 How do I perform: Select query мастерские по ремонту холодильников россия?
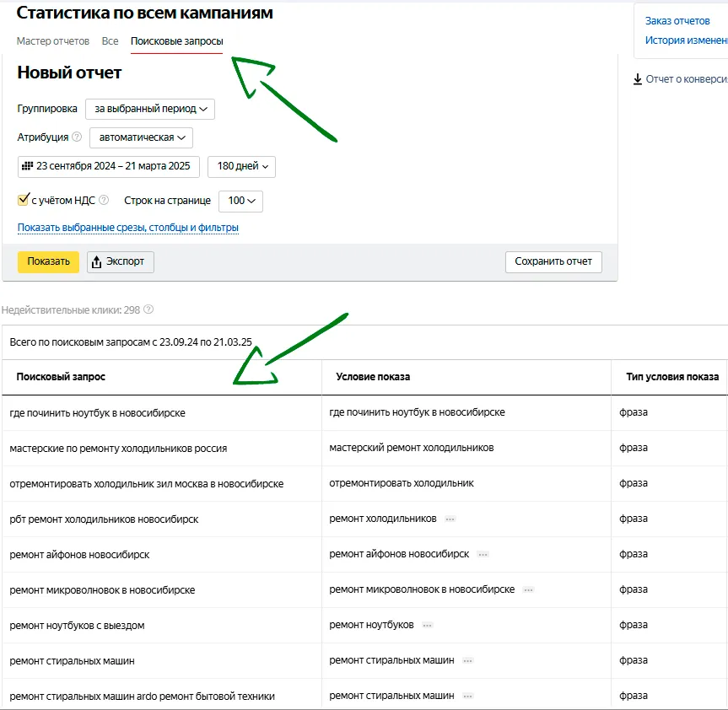coord(118,449)
